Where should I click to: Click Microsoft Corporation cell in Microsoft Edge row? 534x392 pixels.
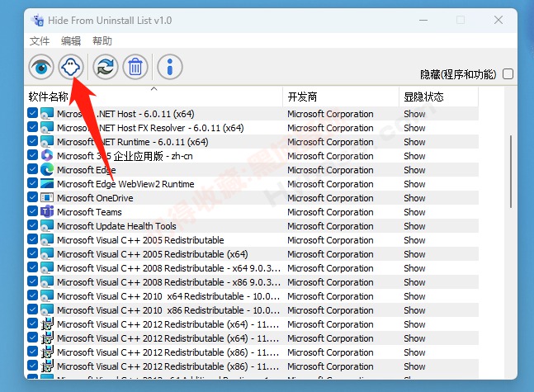point(330,170)
